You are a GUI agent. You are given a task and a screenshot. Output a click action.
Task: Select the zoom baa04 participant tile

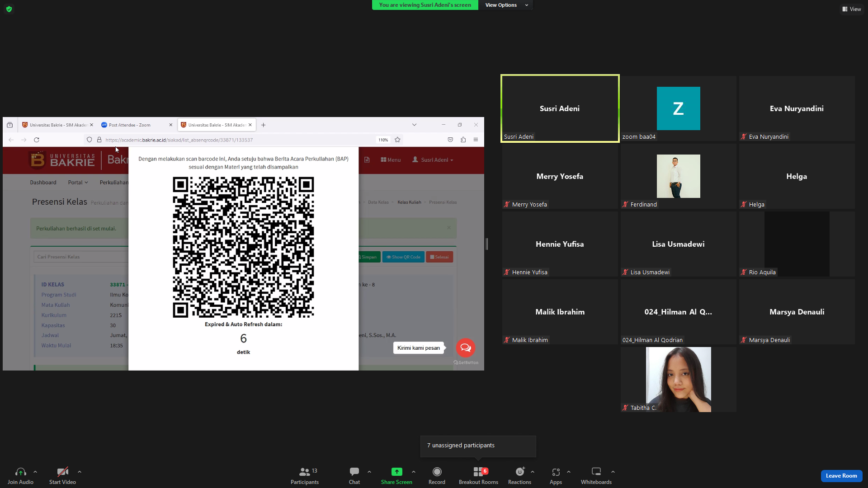(678, 108)
